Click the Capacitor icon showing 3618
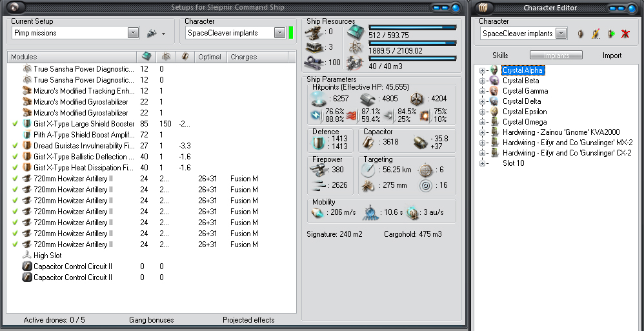This screenshot has height=331, width=644. pyautogui.click(x=368, y=143)
